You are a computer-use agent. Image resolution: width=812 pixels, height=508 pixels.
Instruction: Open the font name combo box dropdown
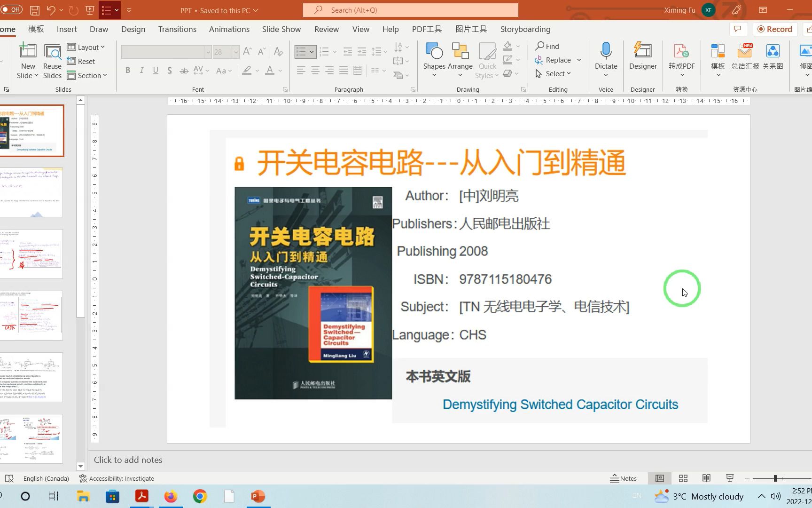click(208, 52)
